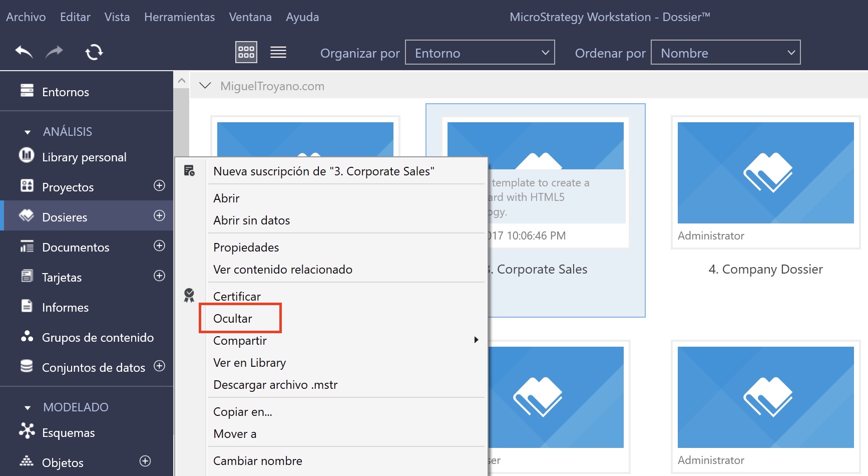This screenshot has height=476, width=868.
Task: Switch to grid view icon
Action: click(246, 52)
